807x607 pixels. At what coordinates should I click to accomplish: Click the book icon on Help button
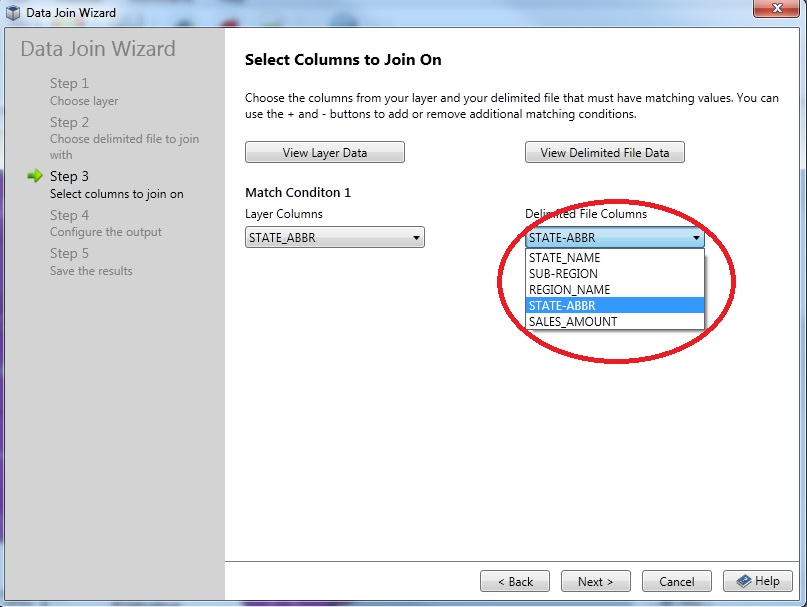[x=743, y=581]
